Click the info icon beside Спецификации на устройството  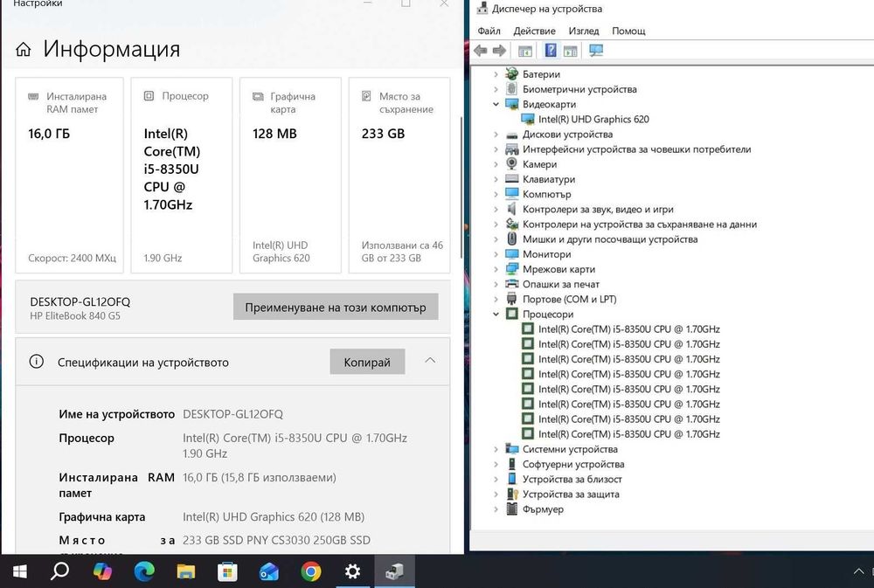click(36, 362)
